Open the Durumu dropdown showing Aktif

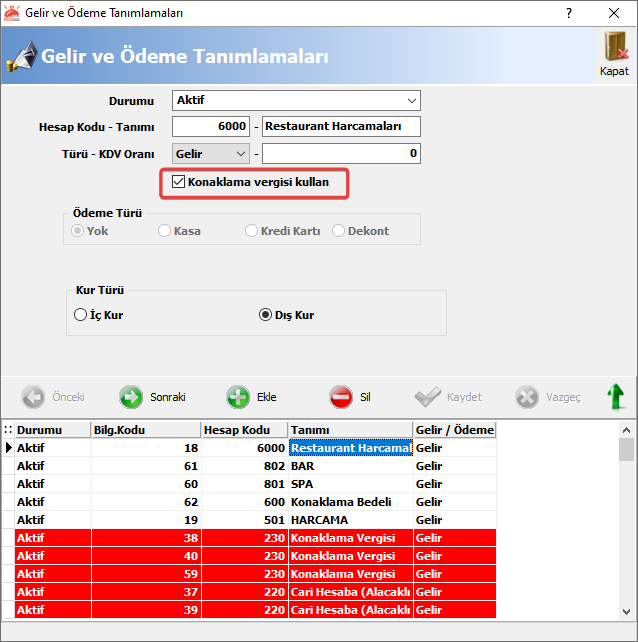(296, 101)
